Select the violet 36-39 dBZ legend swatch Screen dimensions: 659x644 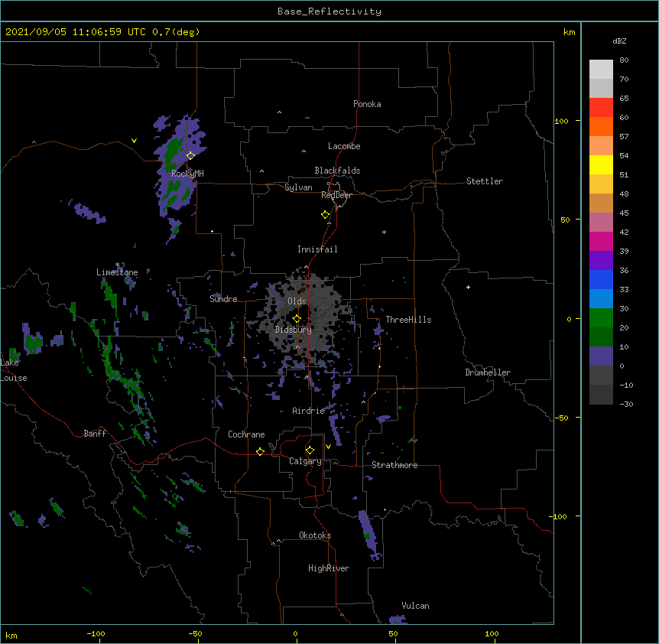click(601, 261)
